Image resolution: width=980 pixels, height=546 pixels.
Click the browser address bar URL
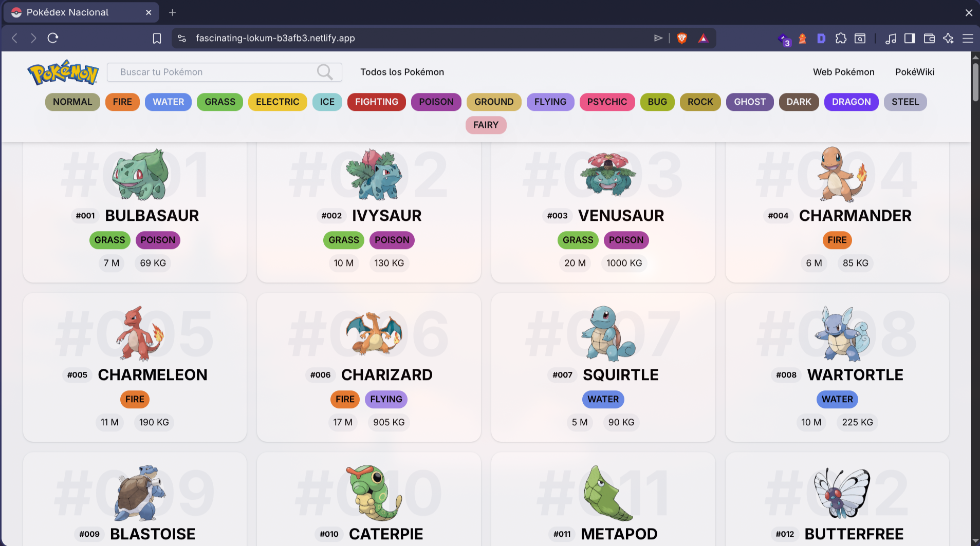point(275,38)
